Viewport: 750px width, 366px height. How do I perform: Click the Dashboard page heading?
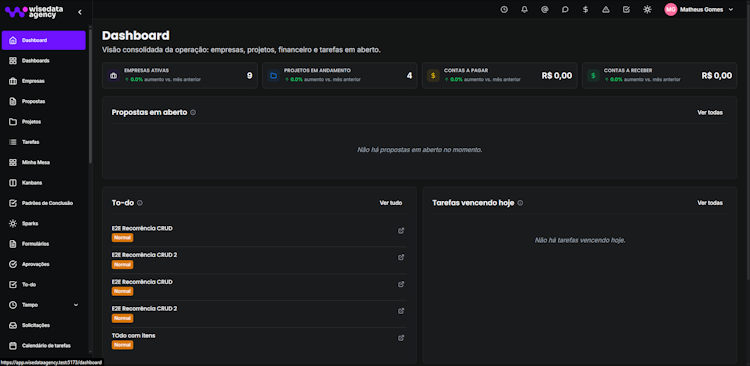pos(136,35)
